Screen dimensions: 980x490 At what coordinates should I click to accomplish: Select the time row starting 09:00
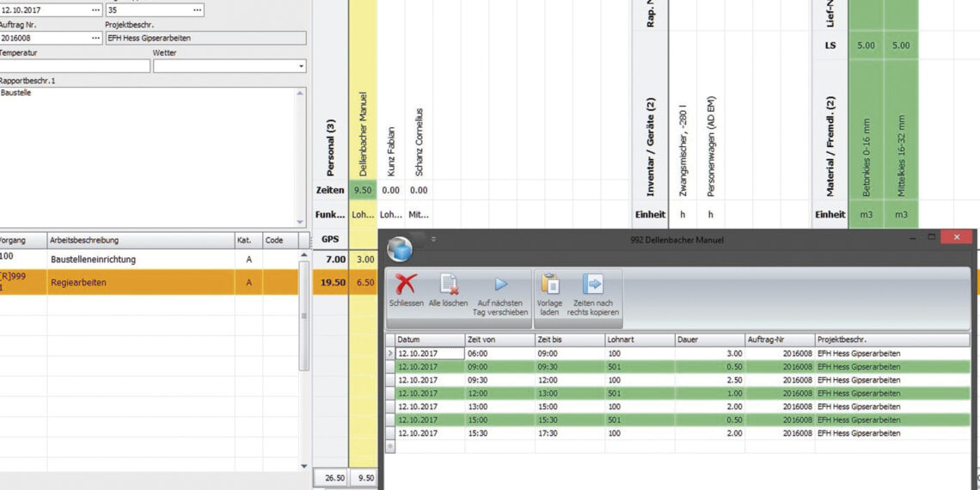click(x=683, y=366)
